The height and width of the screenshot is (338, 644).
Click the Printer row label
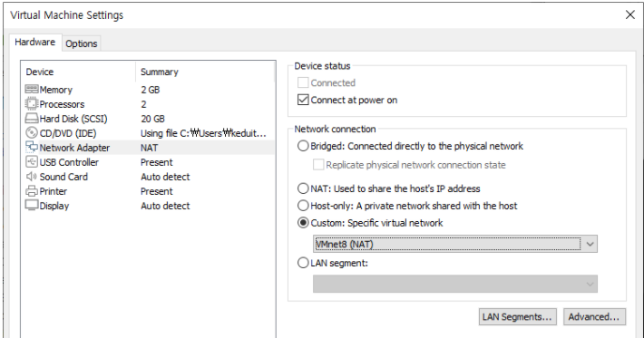53,191
